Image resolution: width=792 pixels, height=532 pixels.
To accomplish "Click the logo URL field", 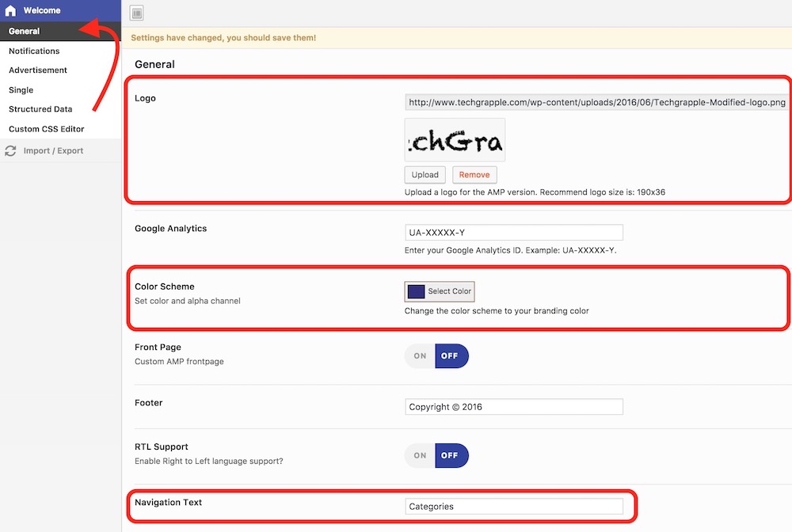I will [596, 102].
